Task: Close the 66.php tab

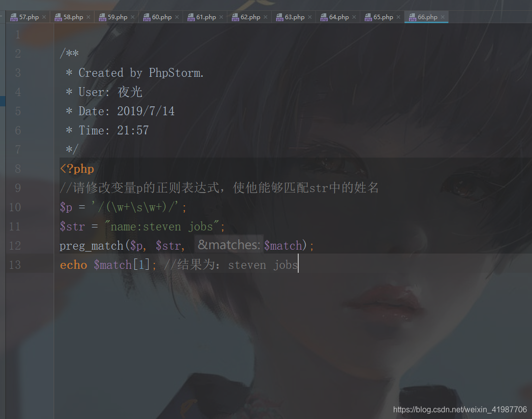Action: 442,17
